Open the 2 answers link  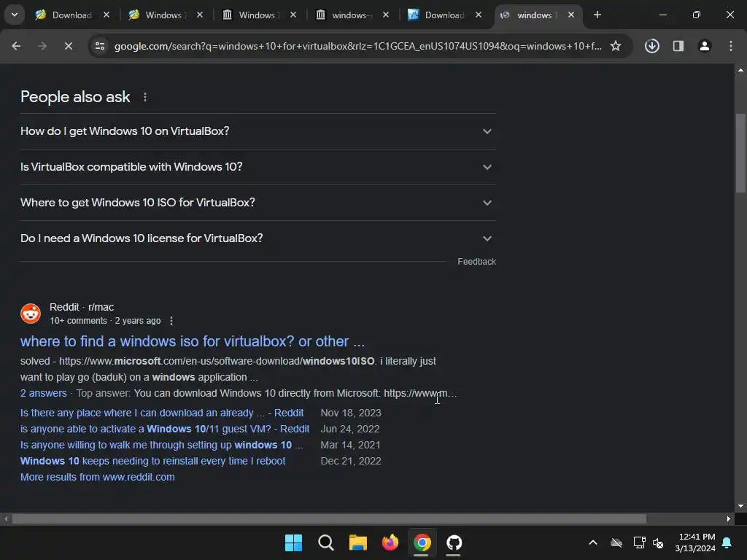click(x=43, y=393)
